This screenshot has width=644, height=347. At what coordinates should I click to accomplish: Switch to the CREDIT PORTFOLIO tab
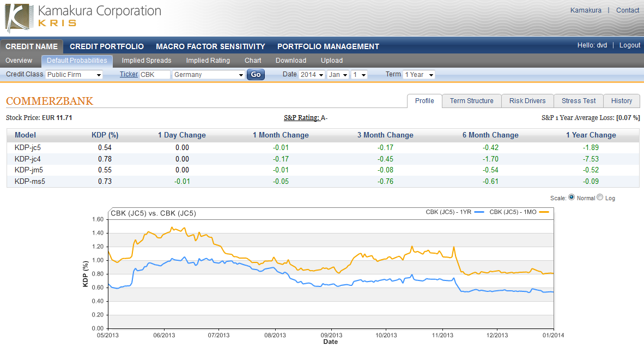(x=107, y=46)
